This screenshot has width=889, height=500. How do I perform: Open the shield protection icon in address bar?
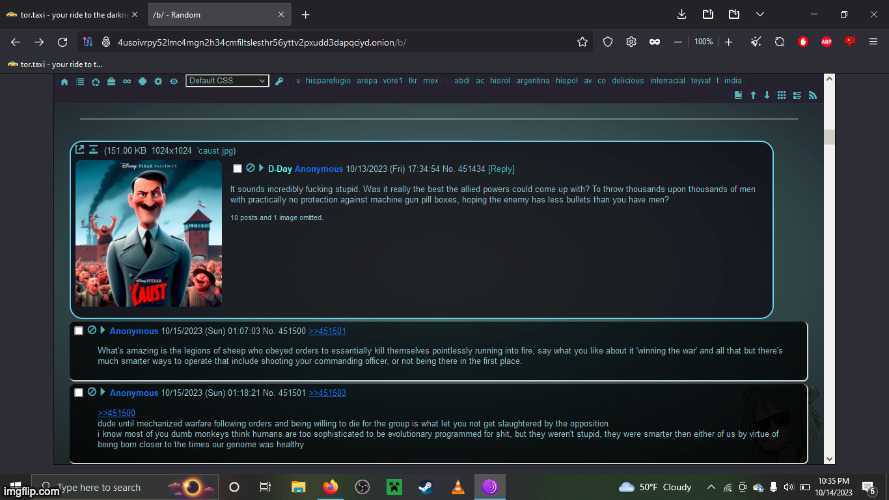[608, 42]
